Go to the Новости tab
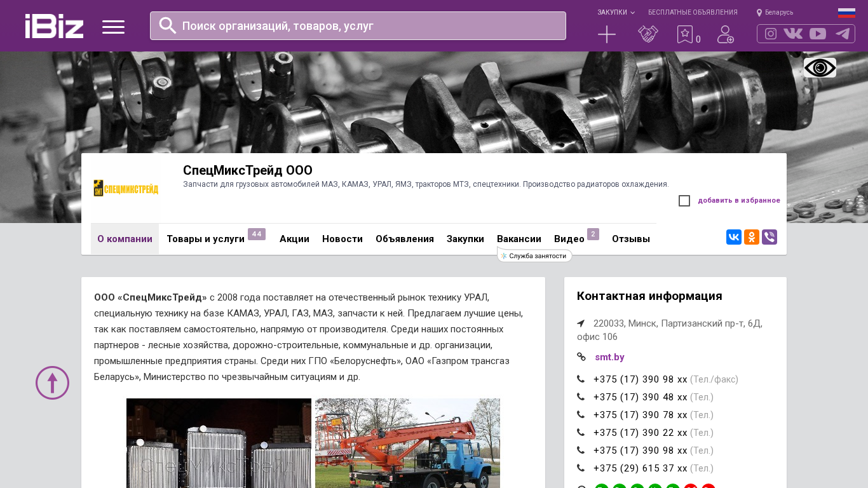The height and width of the screenshot is (488, 868). (x=342, y=239)
